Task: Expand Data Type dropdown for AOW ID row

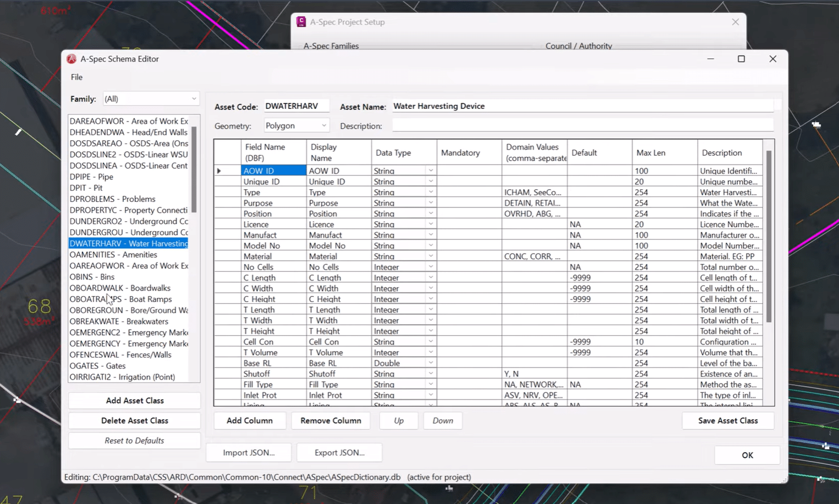Action: 431,171
